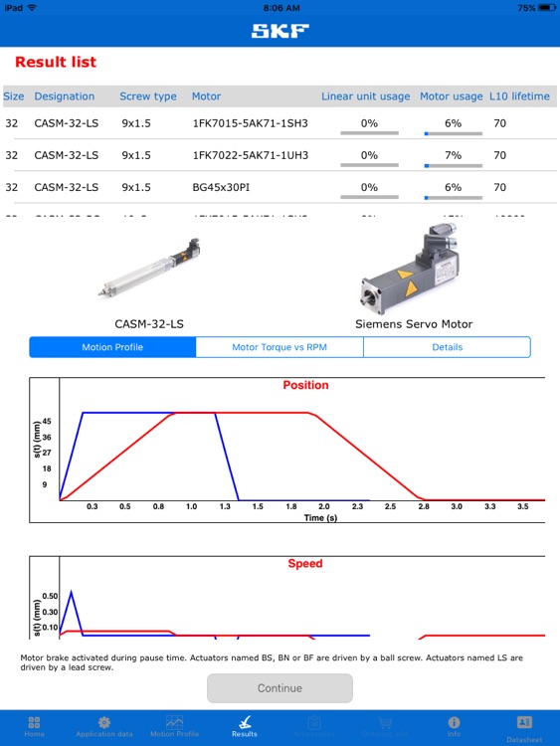Image resolution: width=560 pixels, height=746 pixels.
Task: Tap the Siemens Servo Motor image
Action: click(410, 270)
